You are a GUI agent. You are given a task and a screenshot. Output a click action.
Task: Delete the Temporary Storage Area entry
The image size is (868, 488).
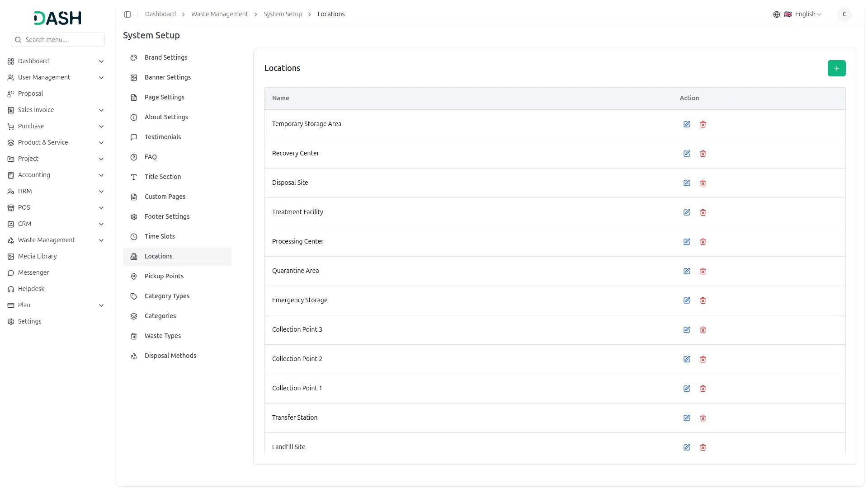(703, 124)
